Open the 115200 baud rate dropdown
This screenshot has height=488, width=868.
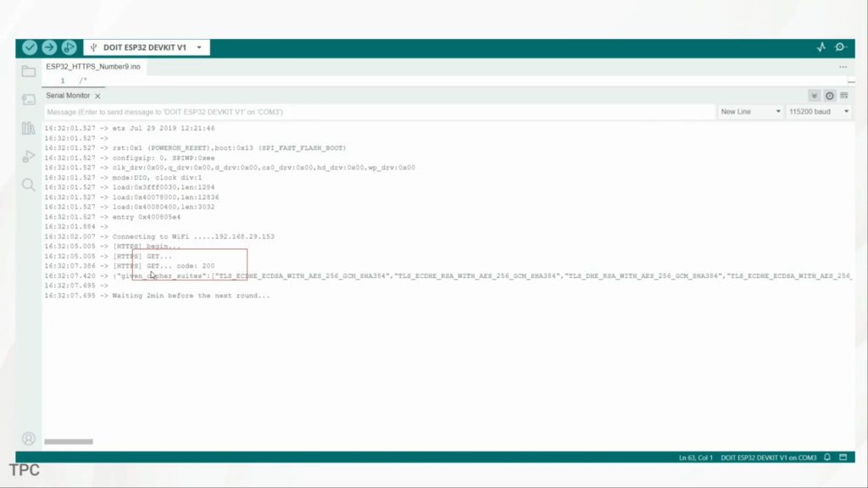(x=818, y=112)
